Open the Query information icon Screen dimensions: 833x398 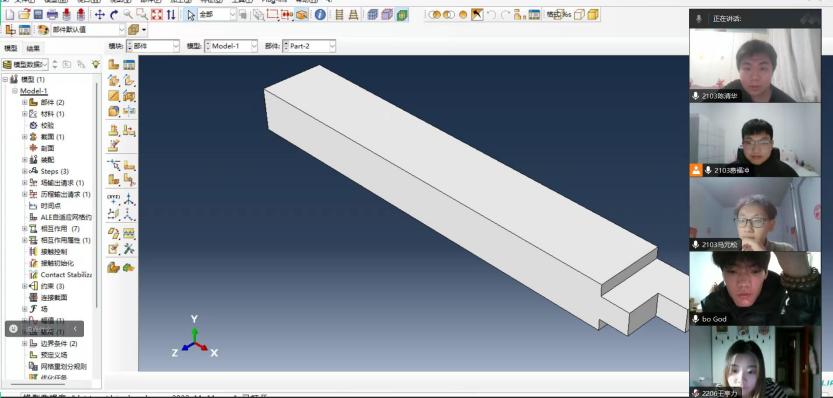tap(320, 15)
